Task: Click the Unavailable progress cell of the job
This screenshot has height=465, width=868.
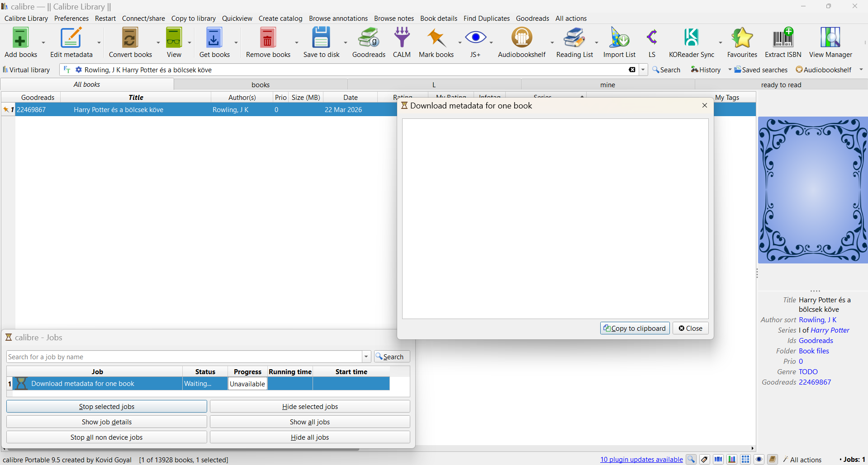Action: point(247,384)
